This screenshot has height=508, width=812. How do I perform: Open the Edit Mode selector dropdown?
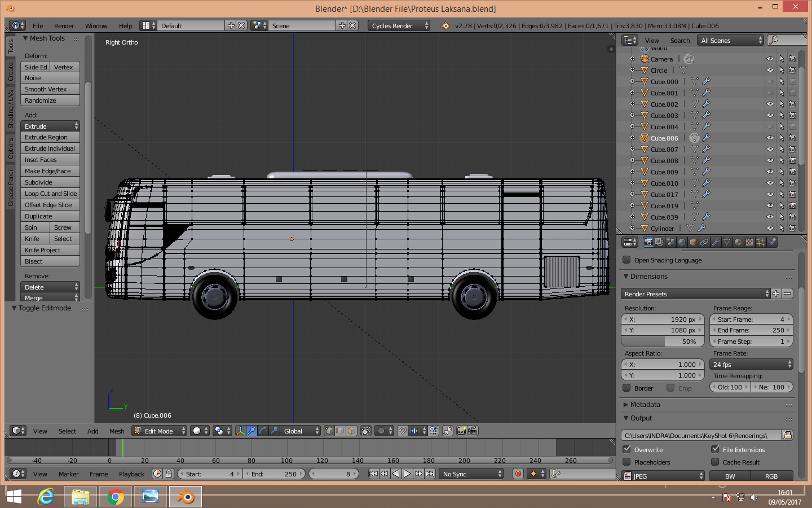pyautogui.click(x=160, y=431)
